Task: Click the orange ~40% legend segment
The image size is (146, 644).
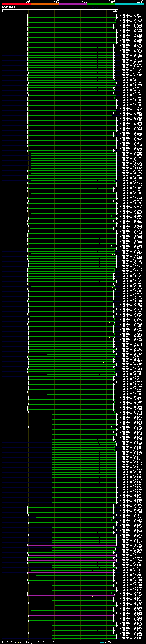Action: click(x=45, y=4)
